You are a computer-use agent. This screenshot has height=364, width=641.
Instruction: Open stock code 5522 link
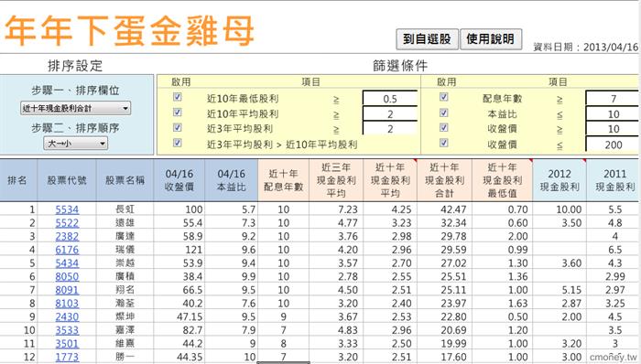point(67,223)
